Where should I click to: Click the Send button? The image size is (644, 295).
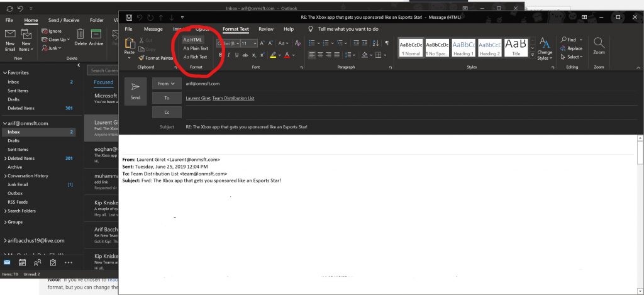coord(136,92)
